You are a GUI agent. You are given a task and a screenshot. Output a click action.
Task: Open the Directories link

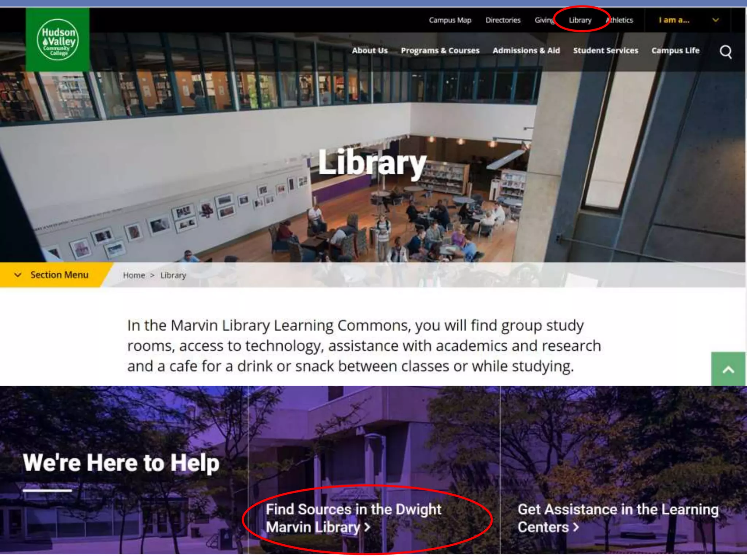pyautogui.click(x=503, y=20)
